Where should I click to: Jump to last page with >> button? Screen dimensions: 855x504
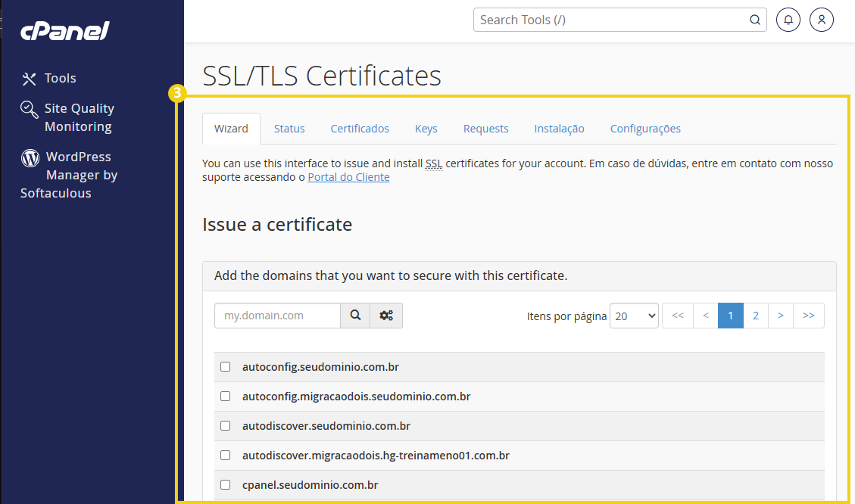tap(809, 316)
